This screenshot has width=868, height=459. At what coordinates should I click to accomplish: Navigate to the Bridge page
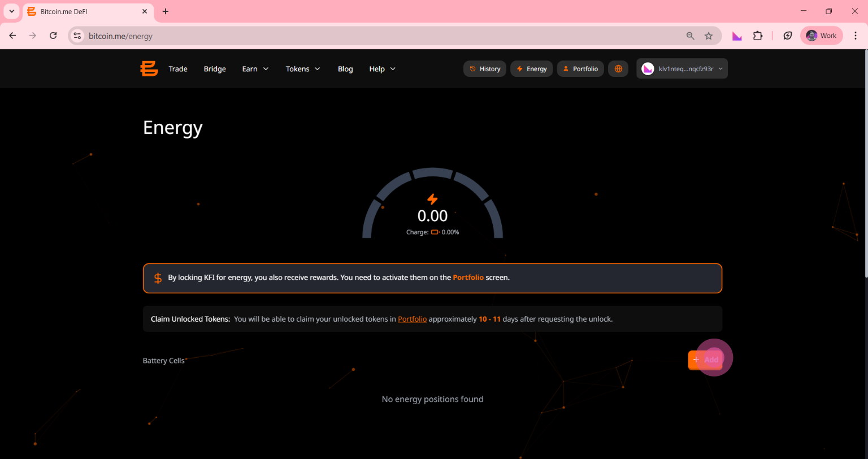(x=215, y=69)
